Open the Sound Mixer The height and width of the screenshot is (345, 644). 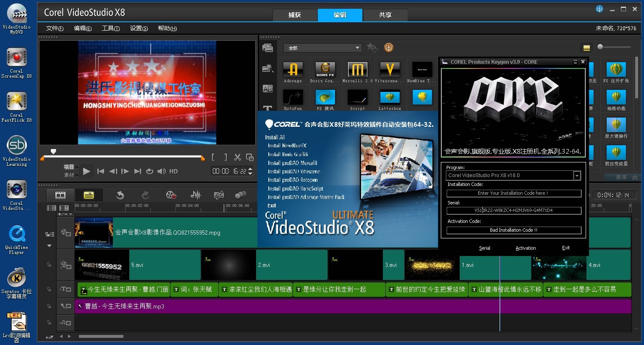(195, 195)
